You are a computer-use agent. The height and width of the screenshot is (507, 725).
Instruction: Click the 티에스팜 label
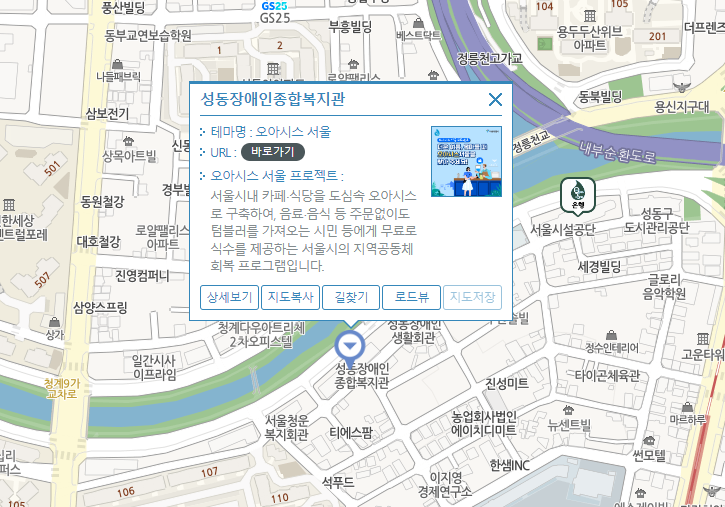coord(351,433)
